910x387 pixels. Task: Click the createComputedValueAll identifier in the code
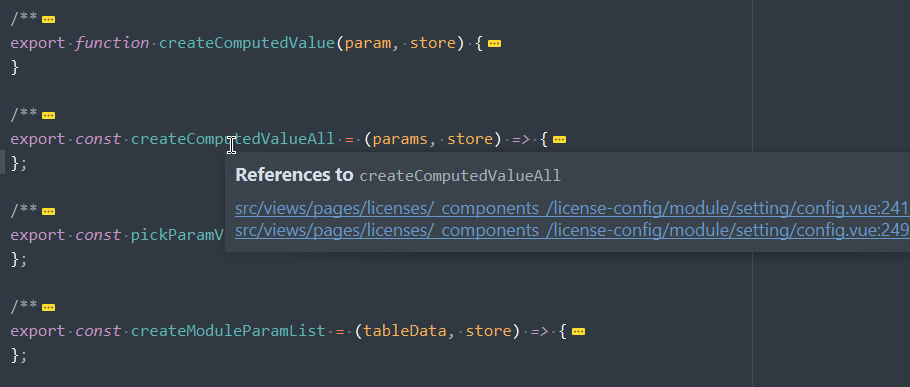(x=233, y=139)
